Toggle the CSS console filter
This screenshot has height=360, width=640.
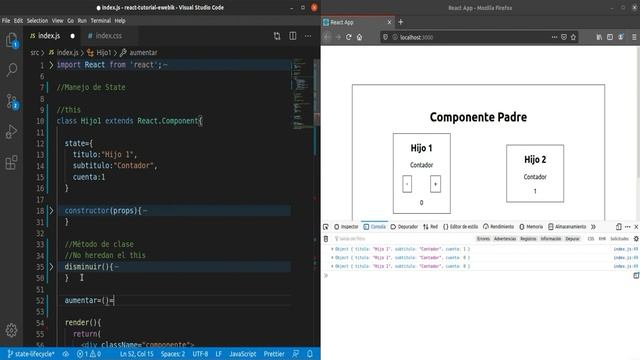click(591, 239)
